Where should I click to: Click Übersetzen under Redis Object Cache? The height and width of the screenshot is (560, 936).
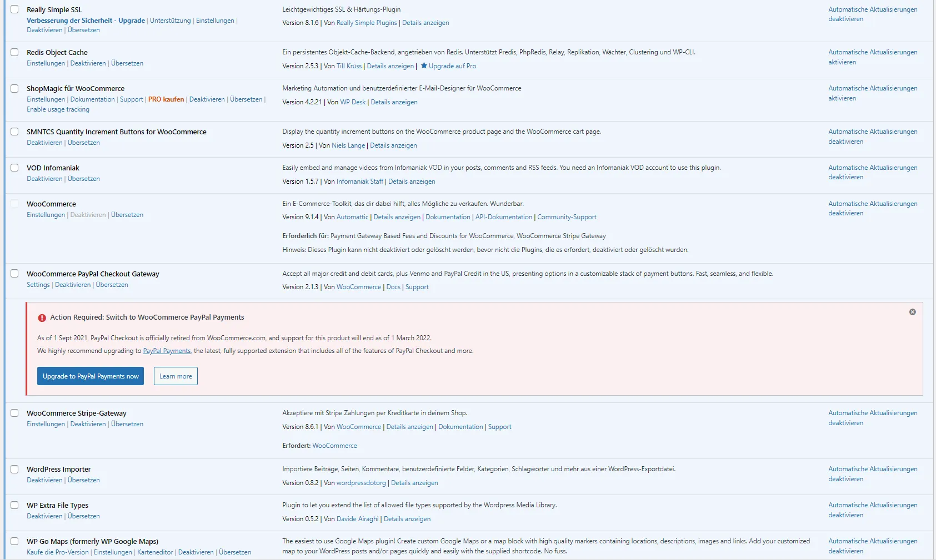[x=127, y=63]
